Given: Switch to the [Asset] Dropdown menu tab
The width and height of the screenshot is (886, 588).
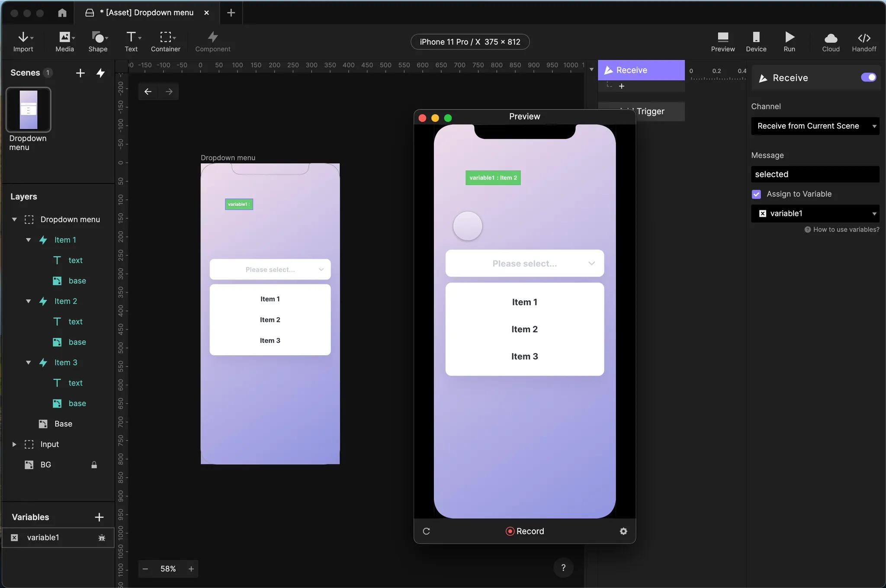Looking at the screenshot, I should point(147,13).
